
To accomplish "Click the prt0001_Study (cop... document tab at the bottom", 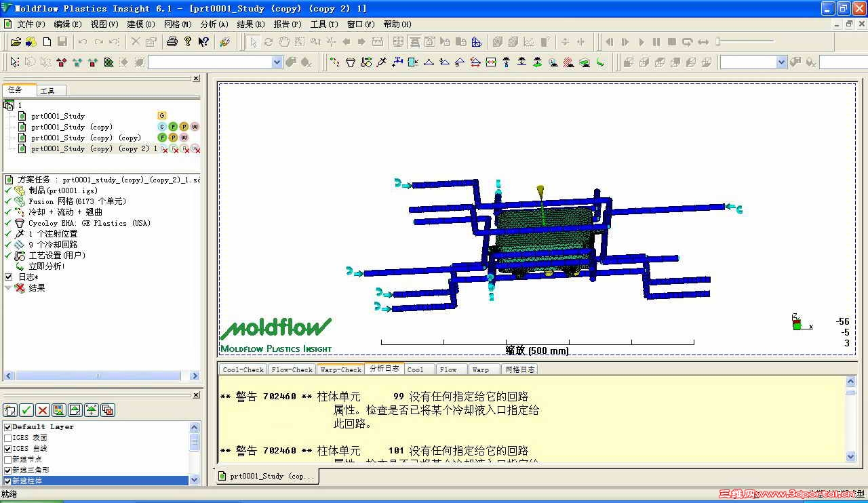I will click(267, 476).
